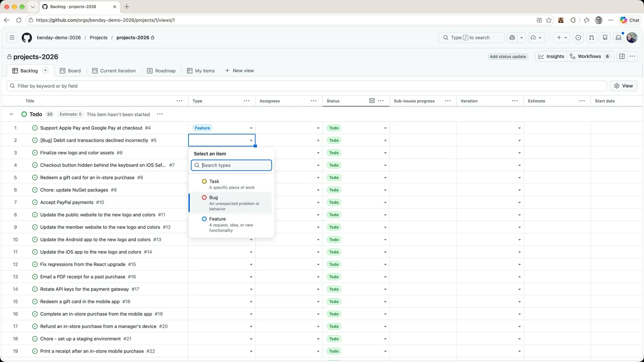Click the New view button
The width and height of the screenshot is (644, 362).
tap(239, 71)
